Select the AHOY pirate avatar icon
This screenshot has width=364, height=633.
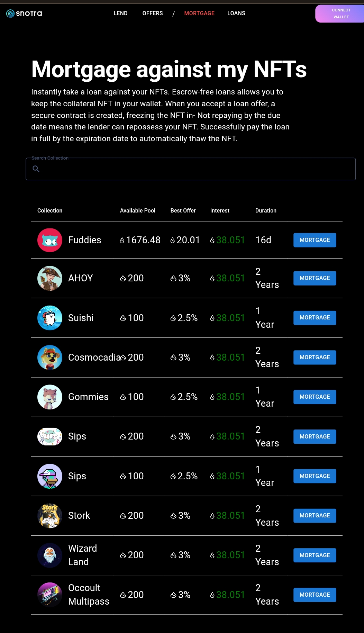49,278
